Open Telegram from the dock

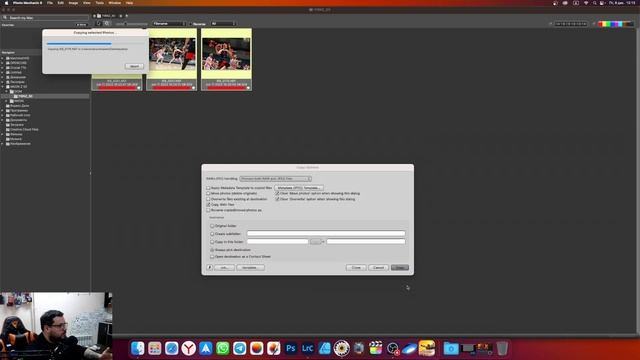point(240,348)
